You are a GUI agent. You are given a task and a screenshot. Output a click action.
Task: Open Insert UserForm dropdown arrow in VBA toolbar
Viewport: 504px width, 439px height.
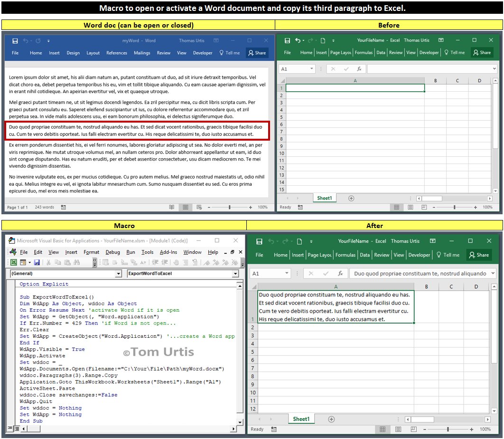29,263
